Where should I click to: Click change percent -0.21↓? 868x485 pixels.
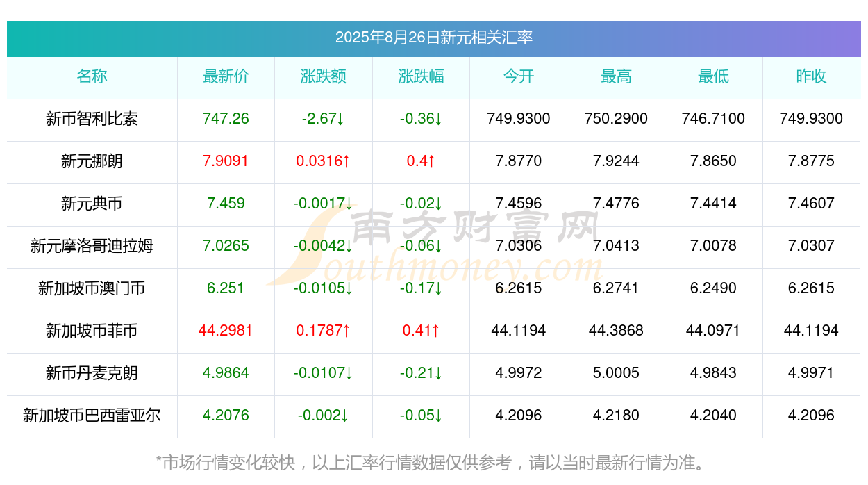(421, 373)
